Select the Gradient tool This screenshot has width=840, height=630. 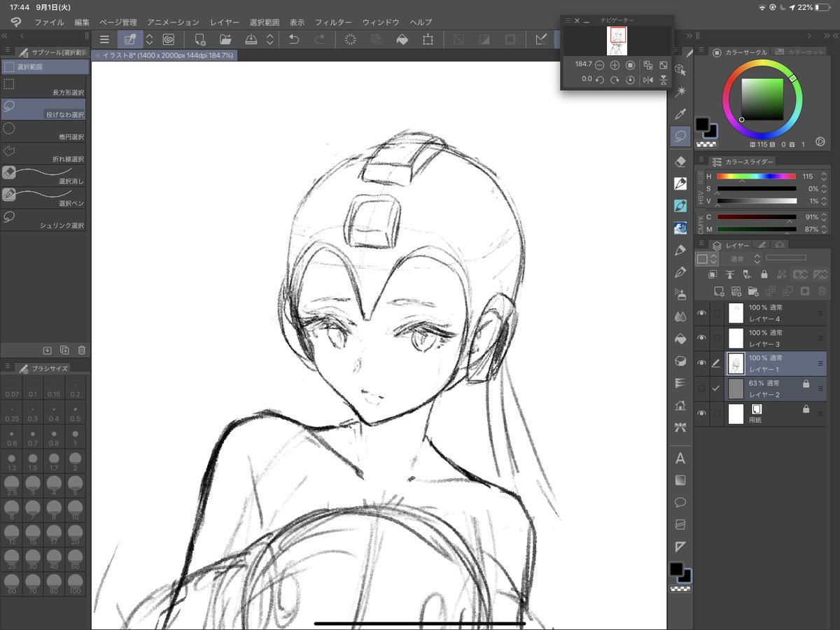point(680,481)
